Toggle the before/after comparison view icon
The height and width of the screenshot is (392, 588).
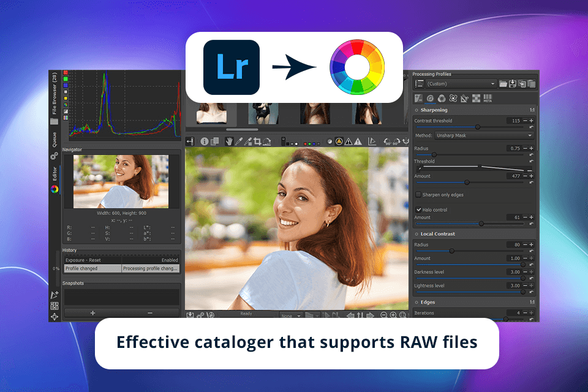[215, 141]
